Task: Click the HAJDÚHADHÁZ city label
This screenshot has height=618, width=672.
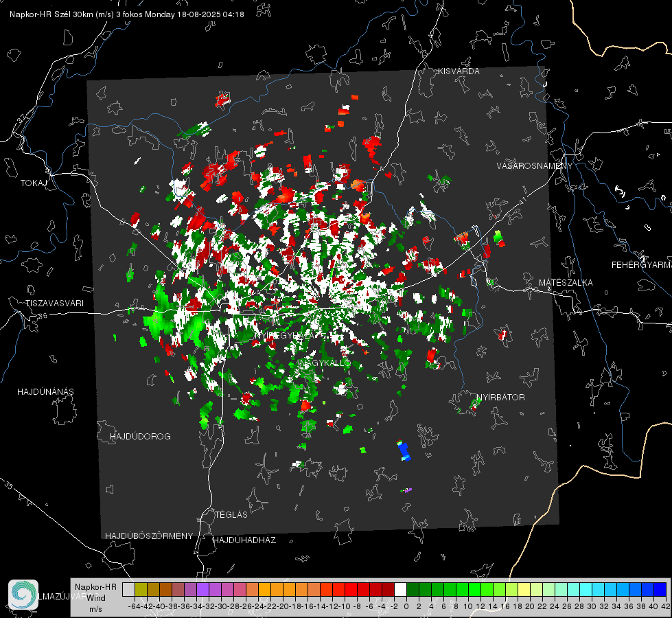Action: coord(244,540)
